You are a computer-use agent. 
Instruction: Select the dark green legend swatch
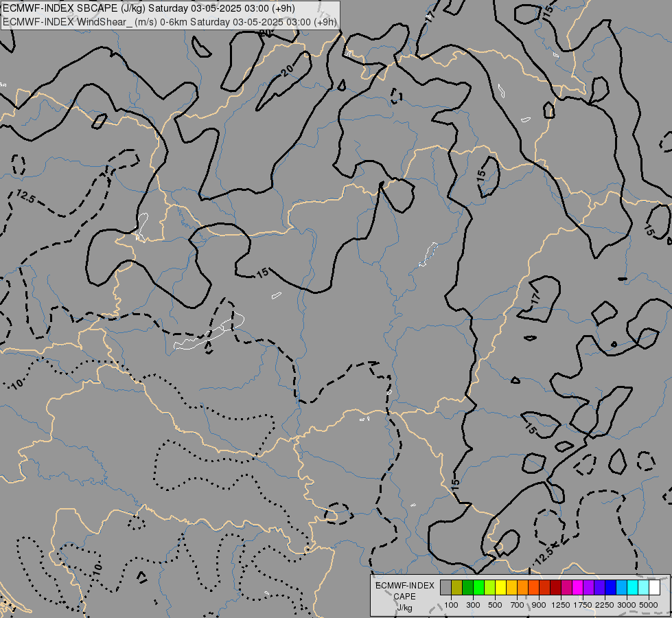point(467,587)
